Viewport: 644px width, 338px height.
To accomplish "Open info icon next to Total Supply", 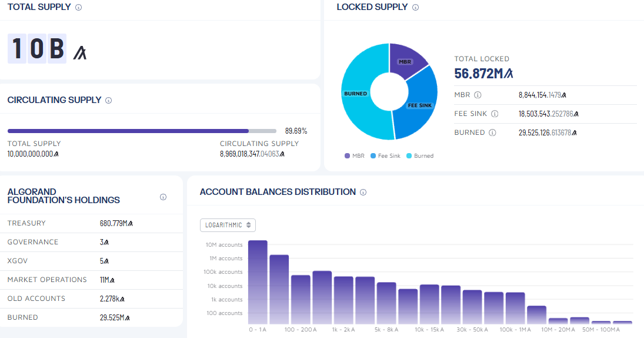I will [78, 8].
